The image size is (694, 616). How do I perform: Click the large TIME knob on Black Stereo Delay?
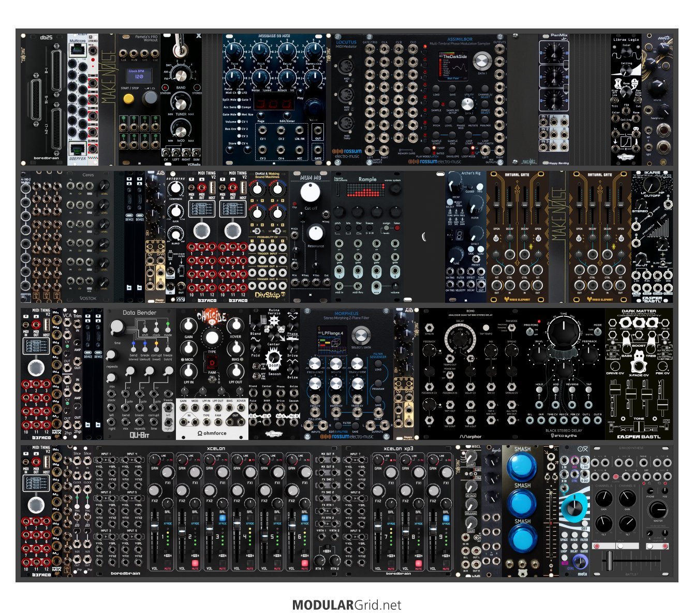click(564, 331)
